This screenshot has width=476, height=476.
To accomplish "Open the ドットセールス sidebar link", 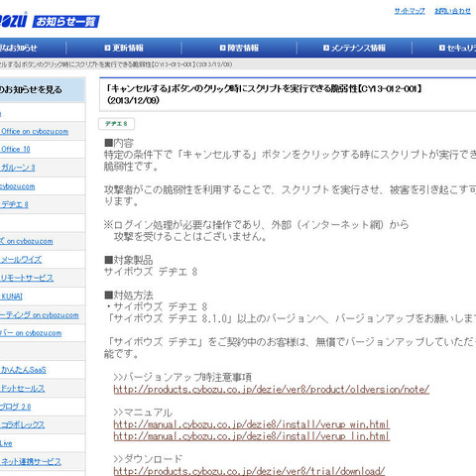I will click(23, 389).
